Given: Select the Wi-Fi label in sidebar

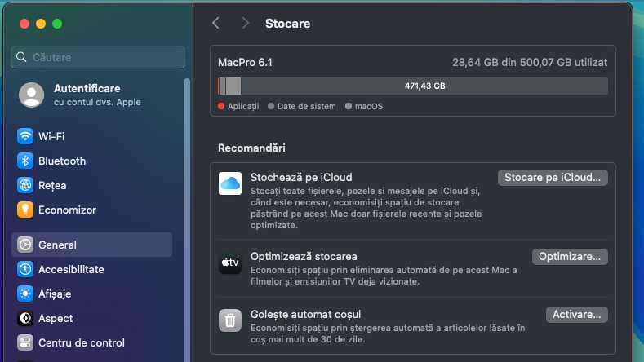Looking at the screenshot, I should pos(51,136).
